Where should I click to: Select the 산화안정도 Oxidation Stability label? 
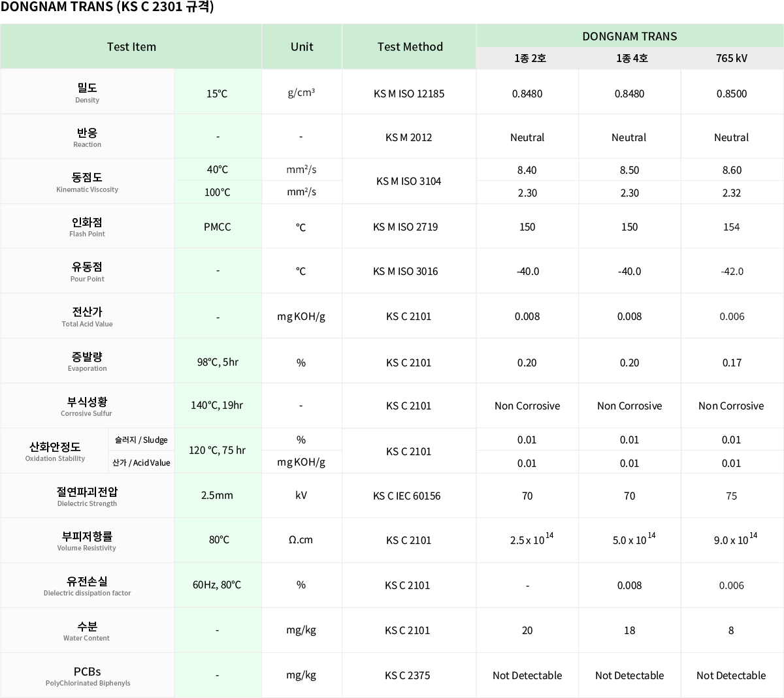pyautogui.click(x=55, y=451)
